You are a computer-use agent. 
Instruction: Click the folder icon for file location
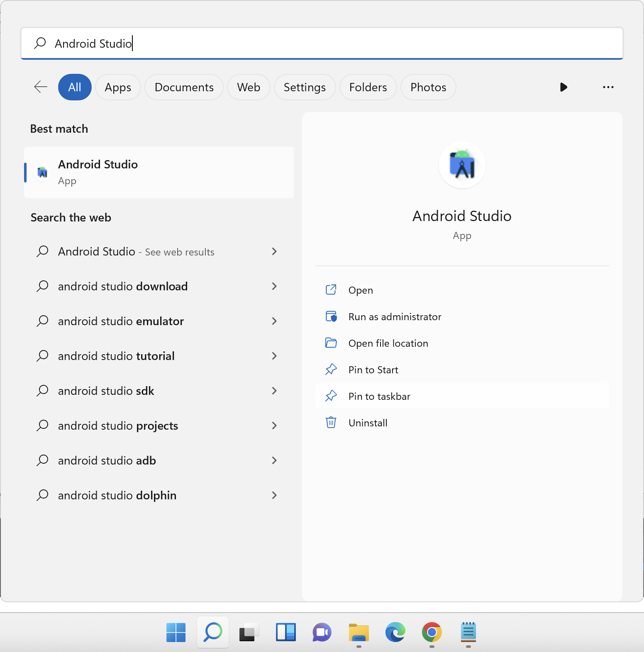pos(331,343)
